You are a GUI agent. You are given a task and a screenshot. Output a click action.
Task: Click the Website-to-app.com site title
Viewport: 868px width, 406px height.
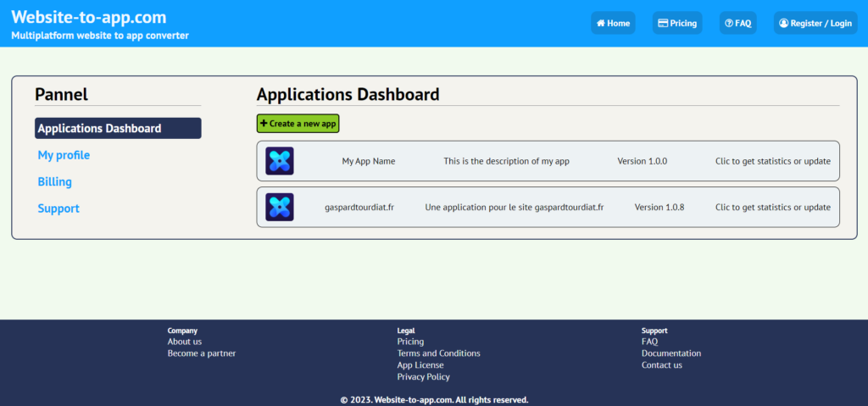point(89,17)
